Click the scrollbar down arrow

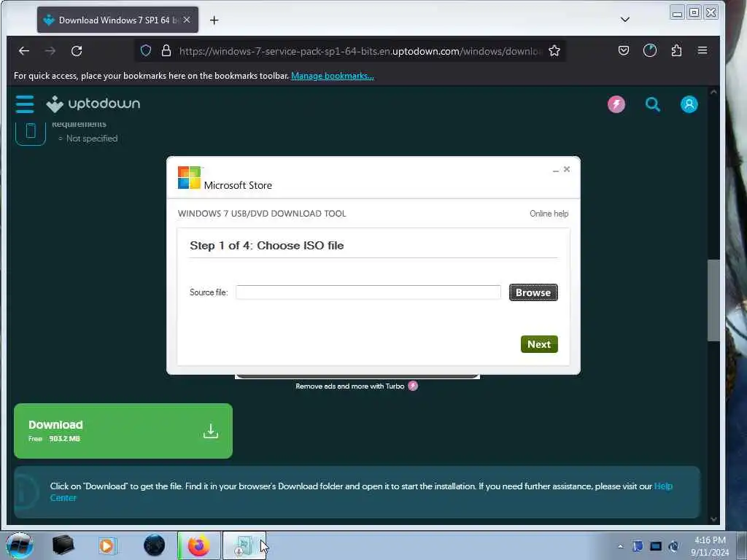(x=713, y=519)
